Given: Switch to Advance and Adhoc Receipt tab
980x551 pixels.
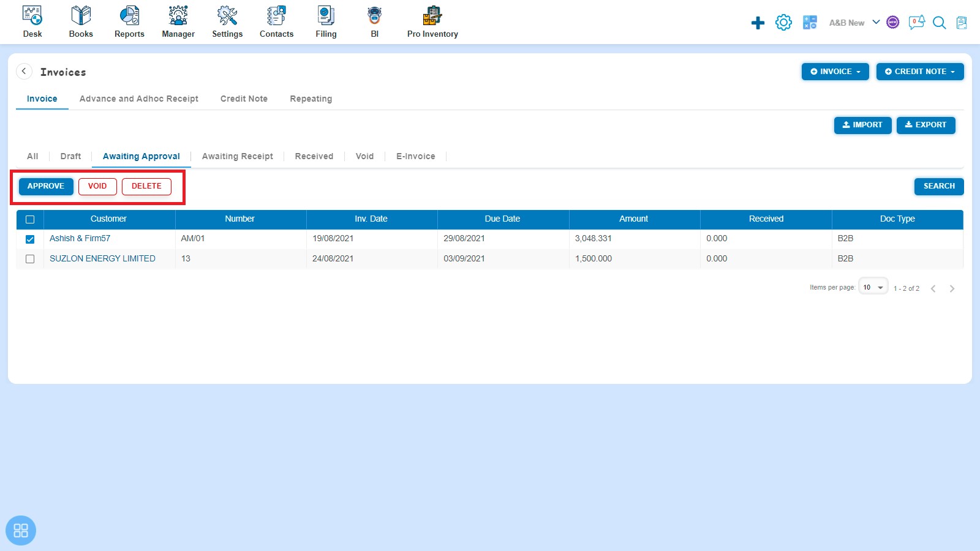Looking at the screenshot, I should point(139,99).
